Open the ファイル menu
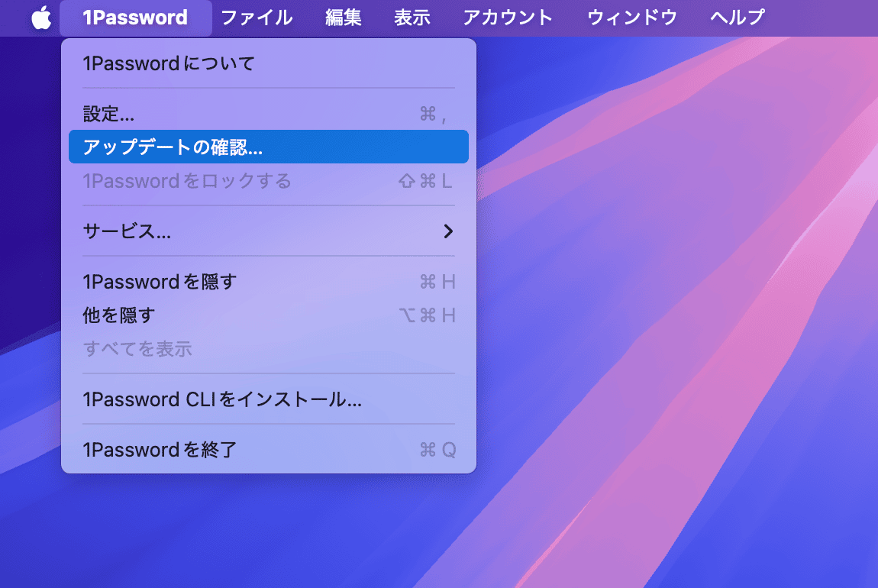The image size is (878, 588). 257,18
